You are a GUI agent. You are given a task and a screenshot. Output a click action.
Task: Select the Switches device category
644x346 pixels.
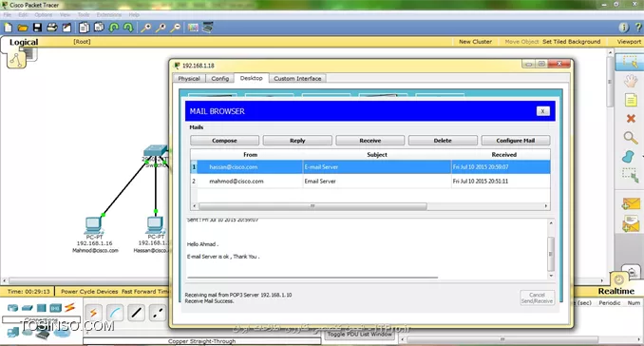[x=28, y=307]
